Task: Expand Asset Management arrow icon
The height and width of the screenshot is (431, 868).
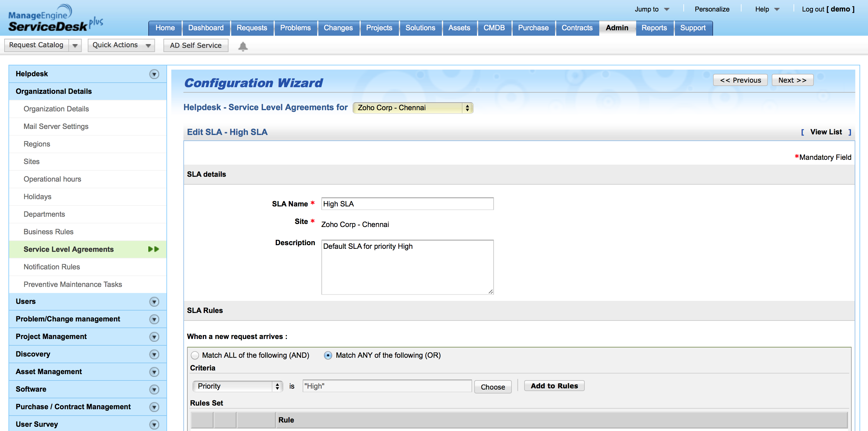Action: [154, 372]
